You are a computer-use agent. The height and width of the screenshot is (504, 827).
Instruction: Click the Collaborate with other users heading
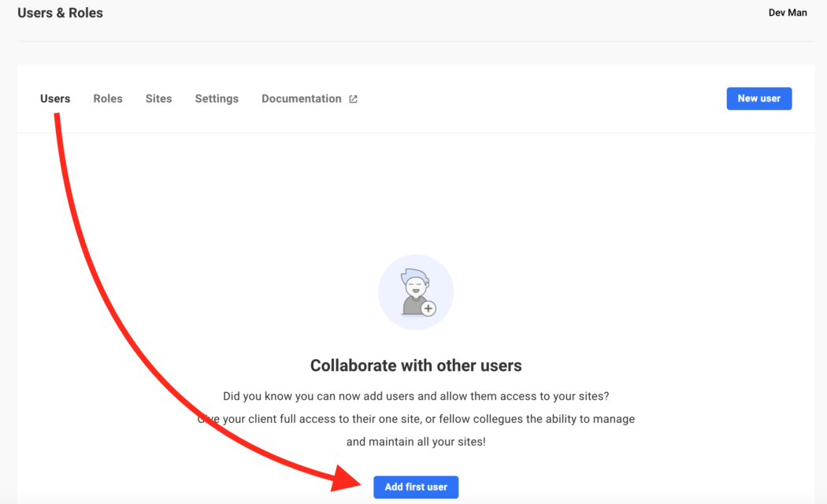416,365
